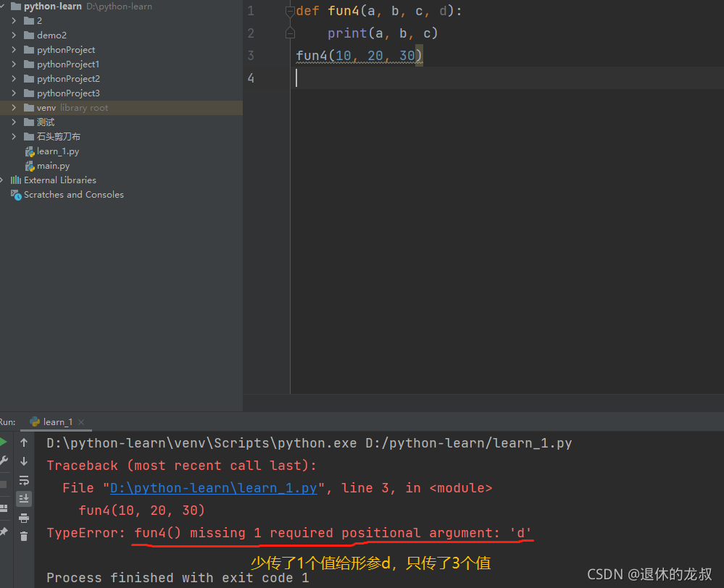Expand the pythonProject3 folder arrow
724x588 pixels.
click(x=14, y=93)
